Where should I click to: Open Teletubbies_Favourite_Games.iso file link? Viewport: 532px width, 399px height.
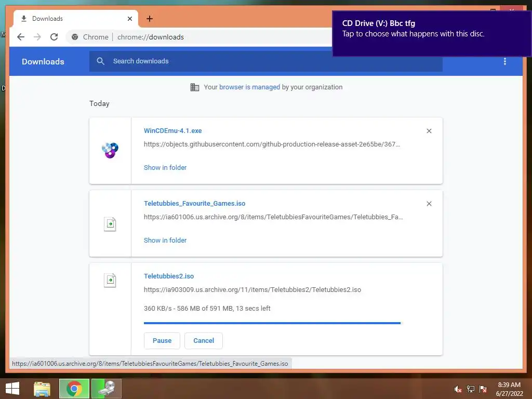194,204
